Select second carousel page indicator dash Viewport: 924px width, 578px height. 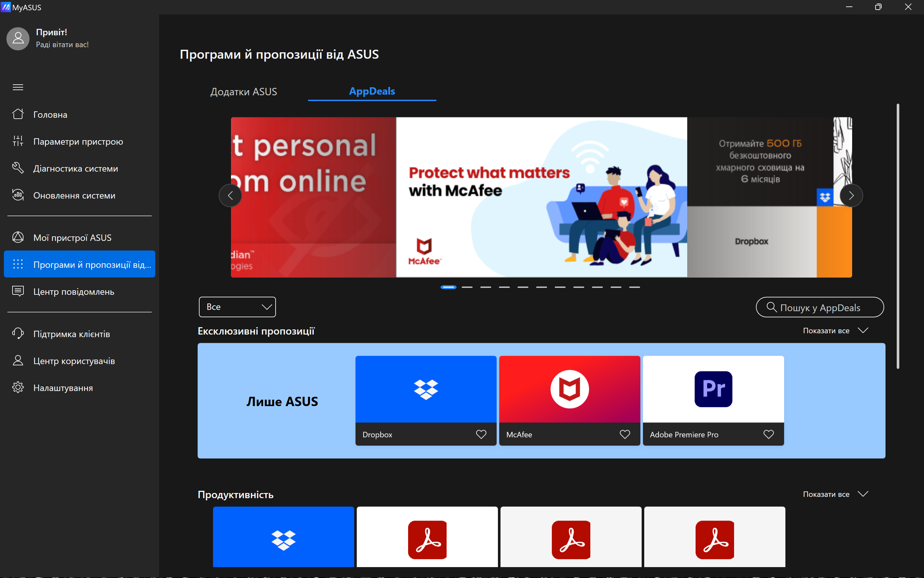tap(467, 287)
